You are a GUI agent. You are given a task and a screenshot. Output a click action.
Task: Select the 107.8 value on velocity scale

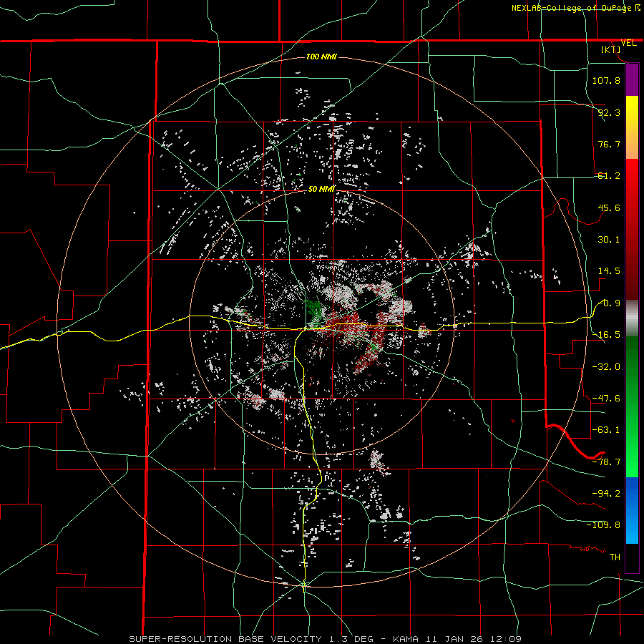pos(606,80)
